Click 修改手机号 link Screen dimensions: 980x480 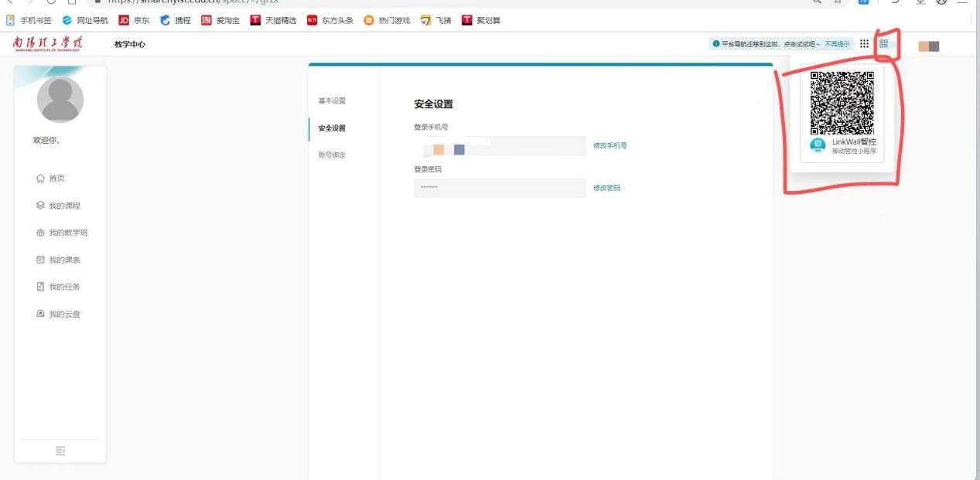point(610,146)
